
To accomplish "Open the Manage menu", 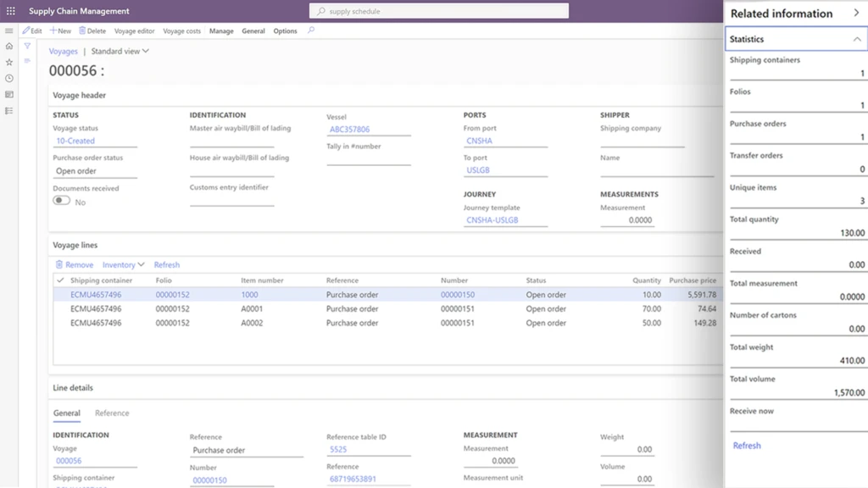I will click(x=221, y=30).
